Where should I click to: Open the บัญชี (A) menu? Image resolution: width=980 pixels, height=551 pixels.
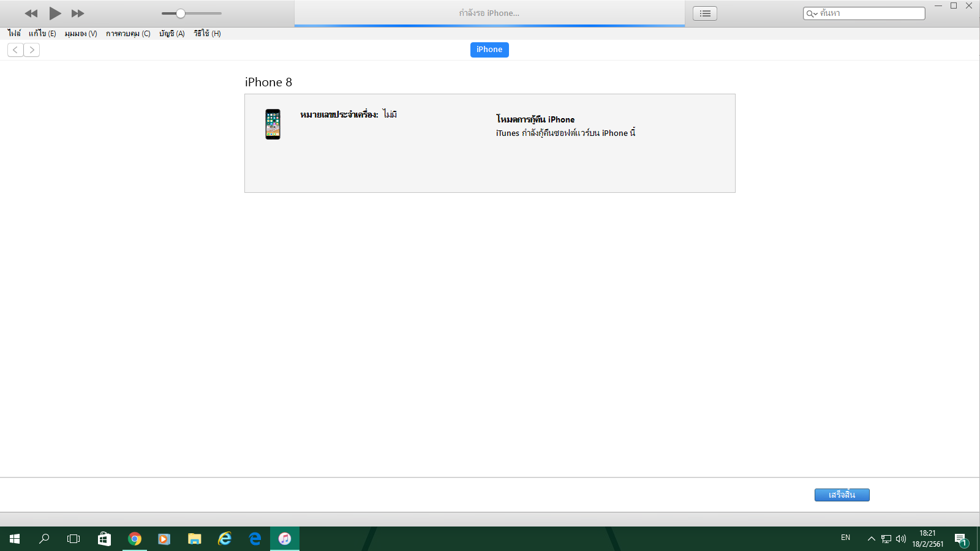pyautogui.click(x=172, y=34)
